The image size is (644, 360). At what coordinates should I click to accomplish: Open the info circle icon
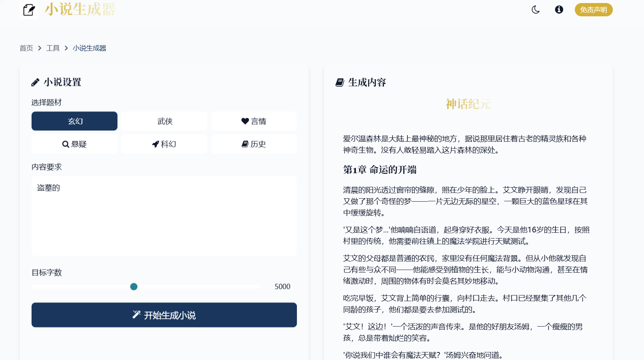pyautogui.click(x=559, y=9)
